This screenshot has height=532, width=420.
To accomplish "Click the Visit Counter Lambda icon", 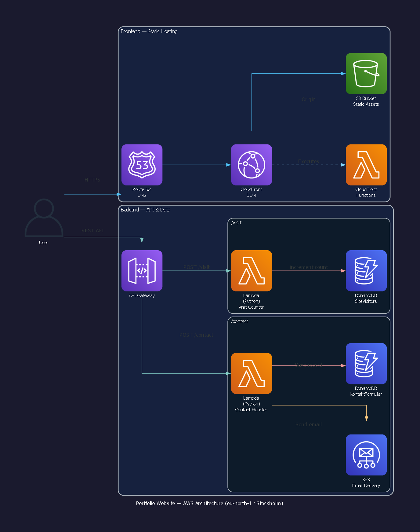I will coord(252,271).
